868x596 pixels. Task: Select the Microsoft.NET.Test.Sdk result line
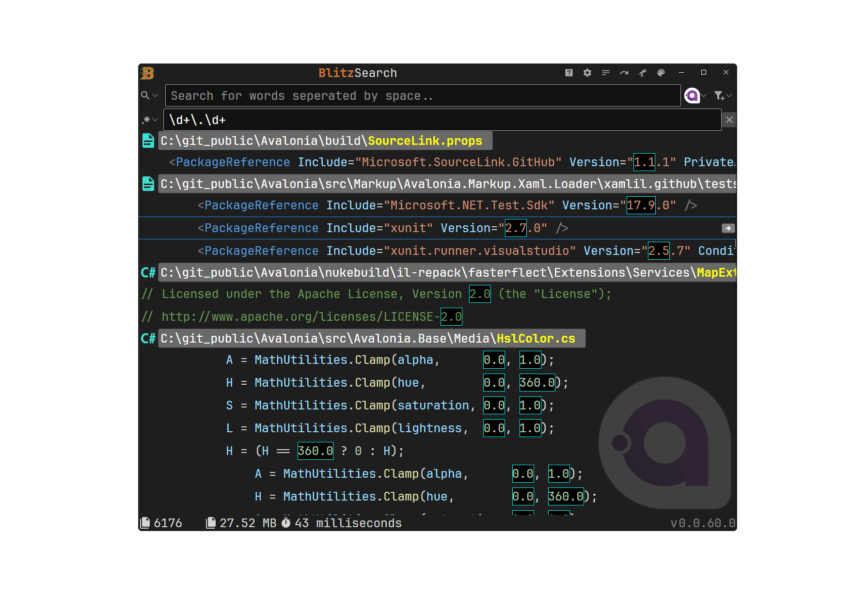[x=438, y=205]
